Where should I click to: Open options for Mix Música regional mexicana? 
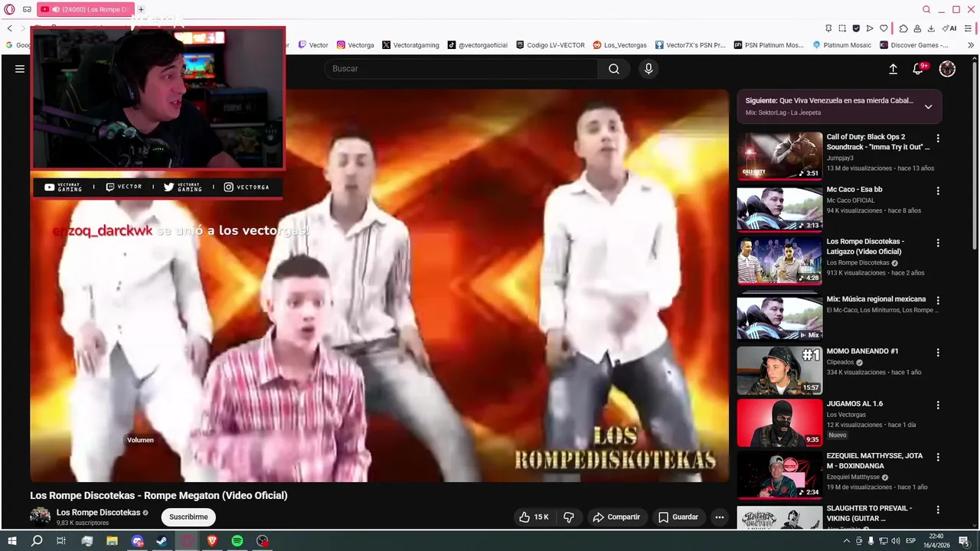tap(938, 301)
